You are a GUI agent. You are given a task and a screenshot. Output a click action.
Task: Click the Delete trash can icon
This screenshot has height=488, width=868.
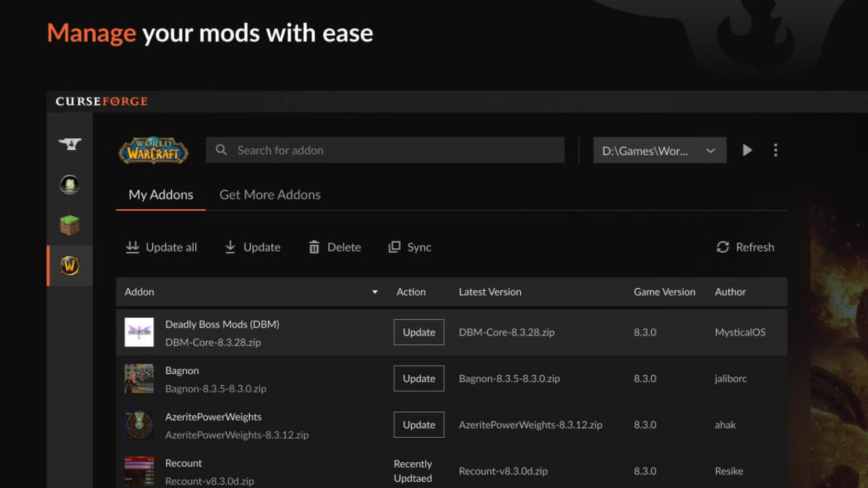click(314, 247)
